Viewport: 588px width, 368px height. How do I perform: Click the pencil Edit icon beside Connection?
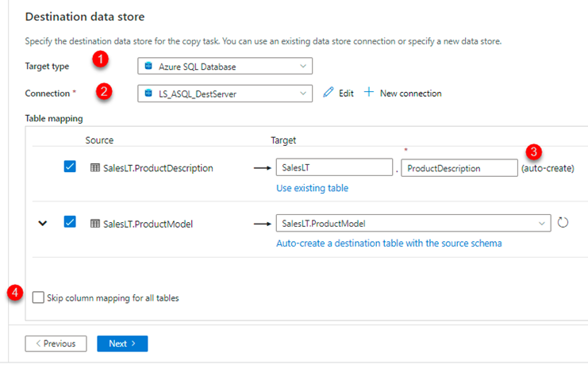[329, 92]
